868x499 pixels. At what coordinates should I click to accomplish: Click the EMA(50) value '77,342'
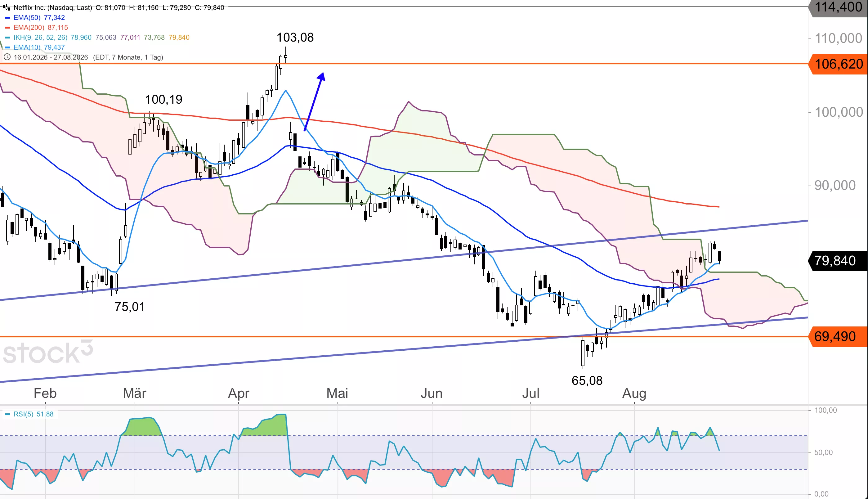[x=55, y=17]
